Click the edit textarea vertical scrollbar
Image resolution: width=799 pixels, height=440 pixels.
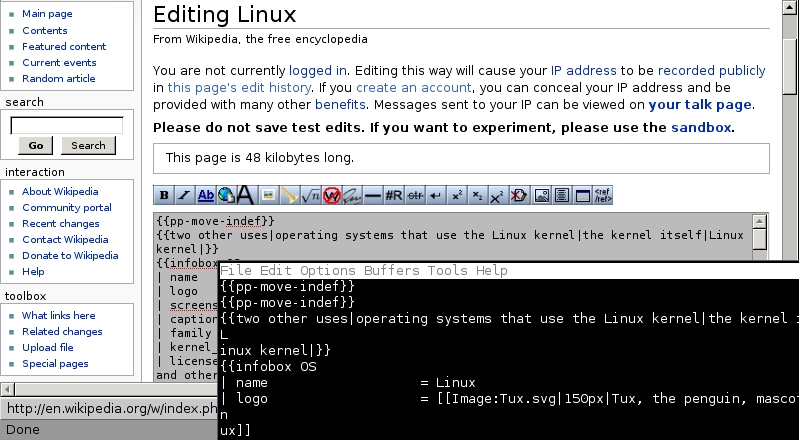760,240
